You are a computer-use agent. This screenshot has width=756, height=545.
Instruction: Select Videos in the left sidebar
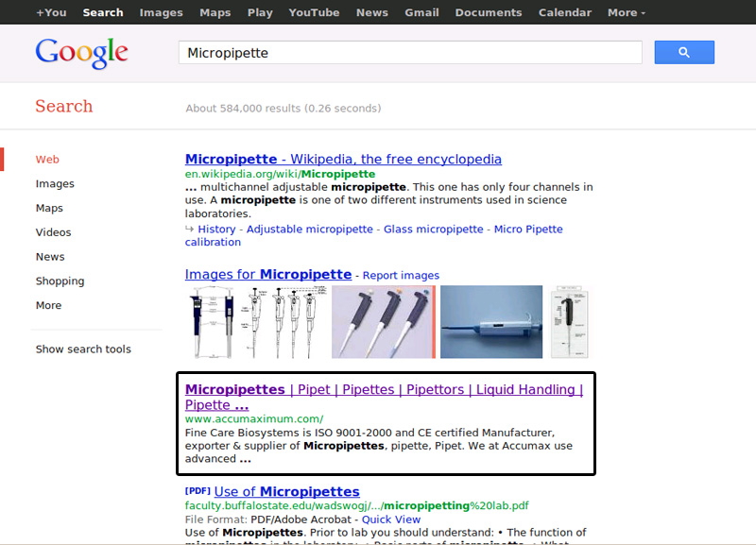[53, 232]
